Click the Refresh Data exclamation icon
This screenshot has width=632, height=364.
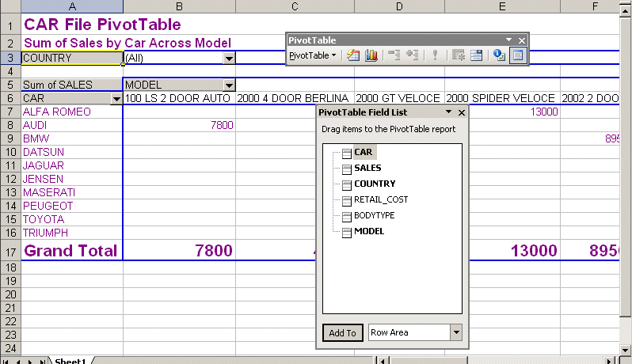pyautogui.click(x=435, y=55)
